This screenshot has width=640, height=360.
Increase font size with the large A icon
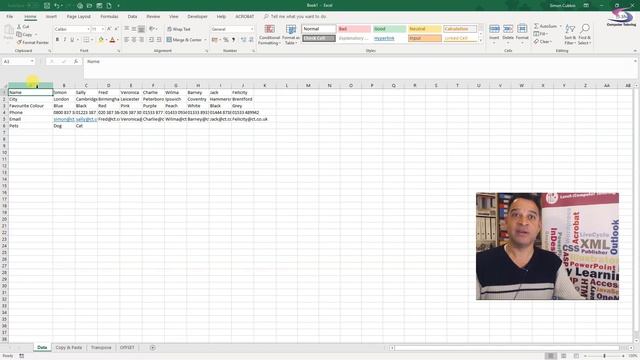point(109,29)
